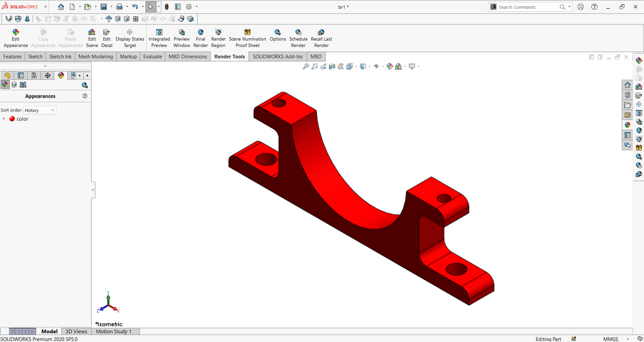
Task: Click the MMGS units button in status bar
Action: click(611, 339)
